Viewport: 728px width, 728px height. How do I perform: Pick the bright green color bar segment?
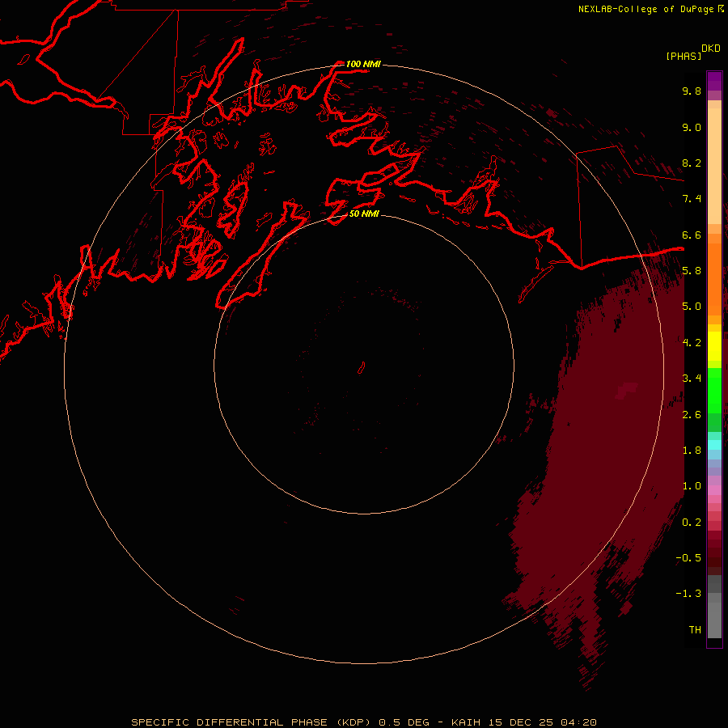coord(714,391)
